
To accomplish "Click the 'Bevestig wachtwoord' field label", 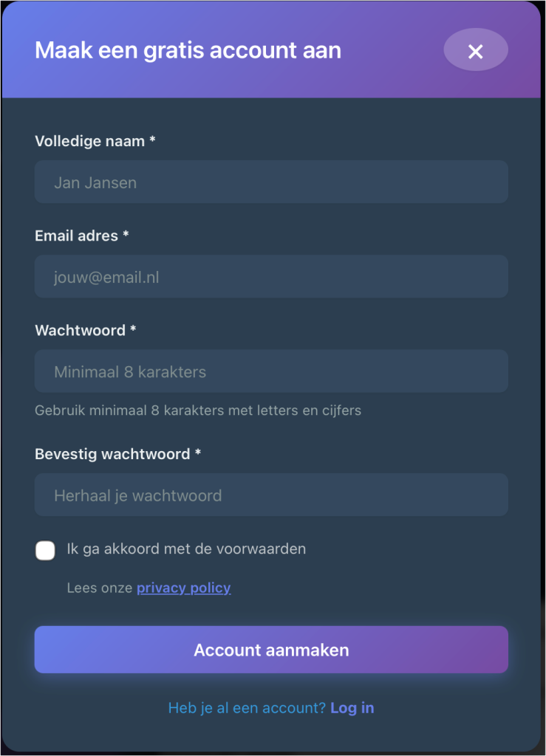I will (112, 454).
